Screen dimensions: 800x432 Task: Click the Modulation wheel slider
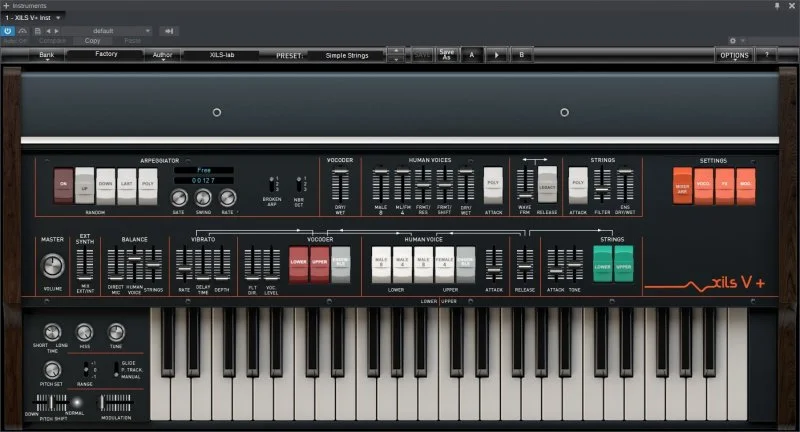coord(116,403)
